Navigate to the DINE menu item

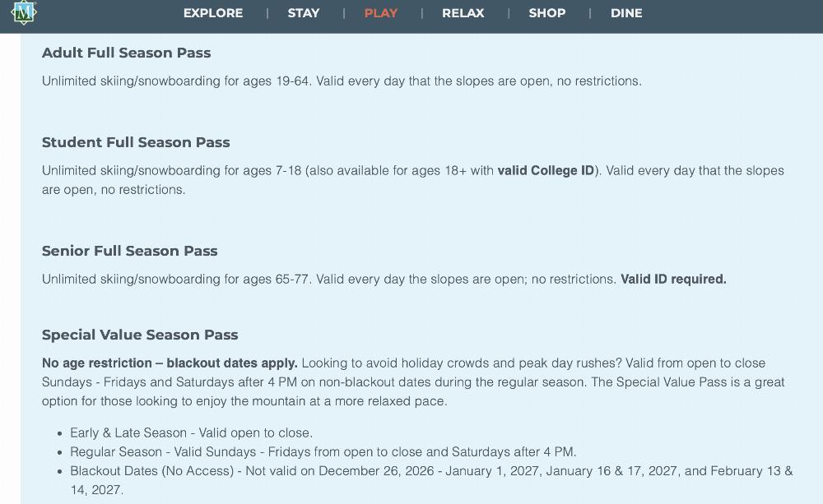point(626,13)
